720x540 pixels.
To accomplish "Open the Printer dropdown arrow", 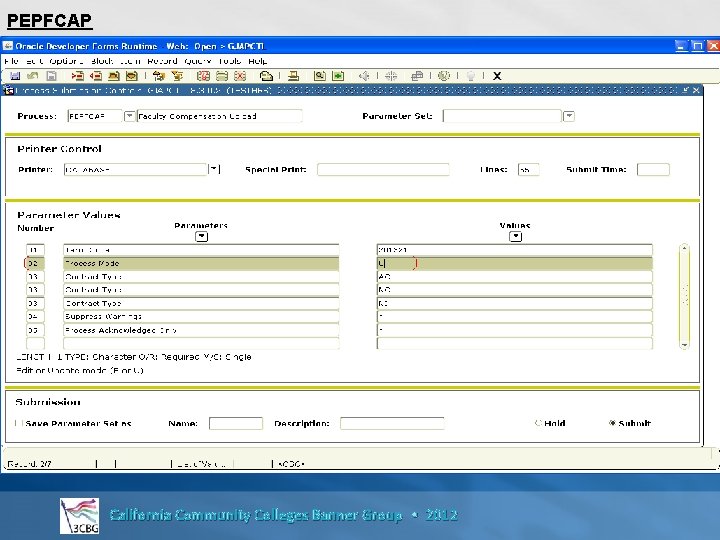I will [214, 169].
